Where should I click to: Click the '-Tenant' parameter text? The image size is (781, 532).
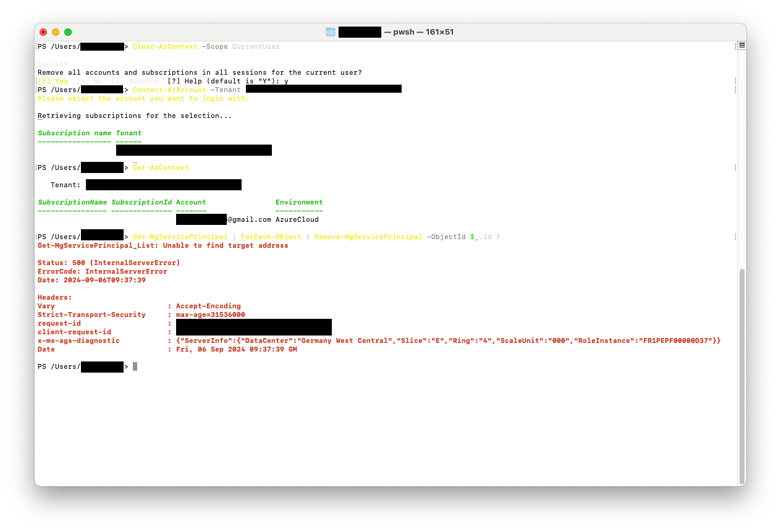(x=226, y=90)
